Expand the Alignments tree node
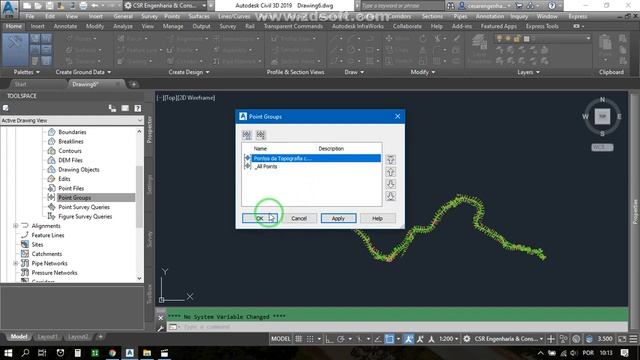 coord(16,226)
